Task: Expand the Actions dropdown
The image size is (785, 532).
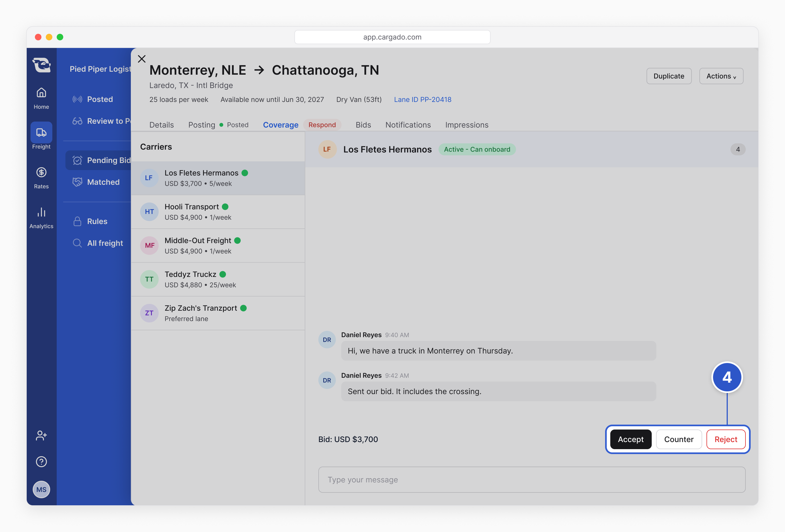Action: pyautogui.click(x=721, y=76)
